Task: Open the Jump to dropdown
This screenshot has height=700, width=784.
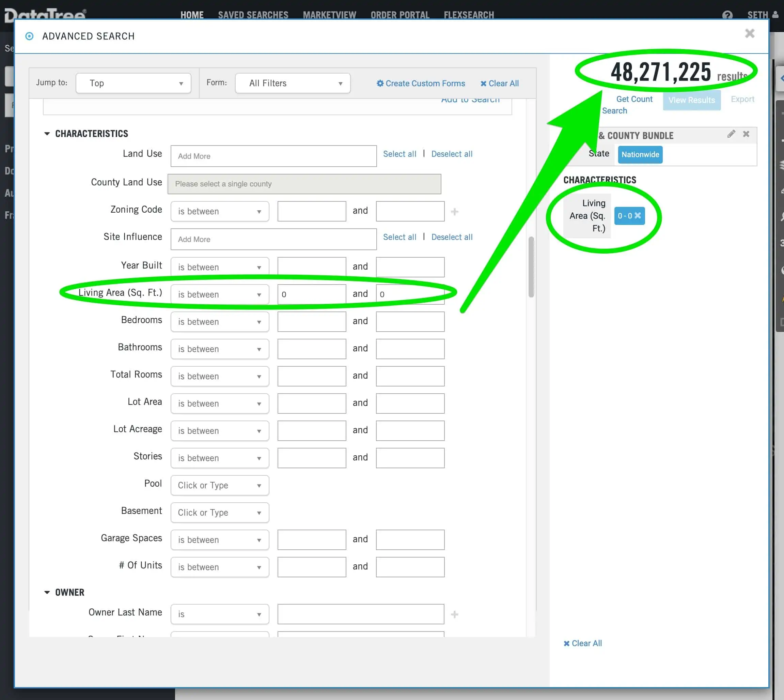Action: (x=134, y=83)
